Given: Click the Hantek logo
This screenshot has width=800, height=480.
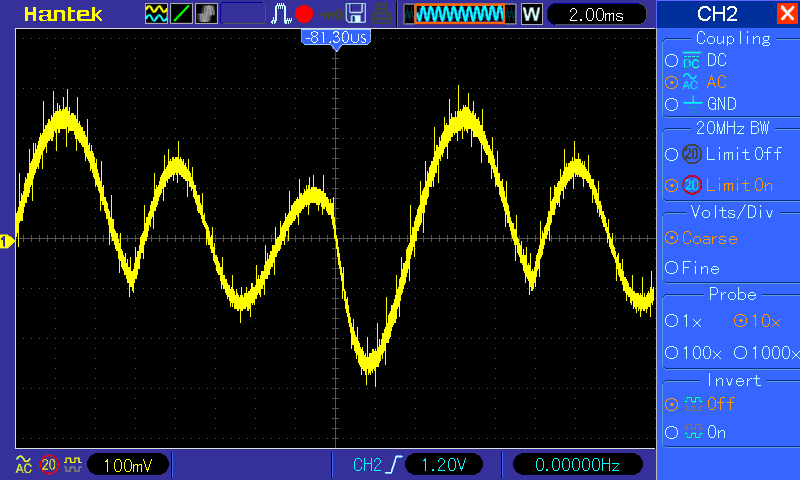Looking at the screenshot, I should pyautogui.click(x=63, y=14).
